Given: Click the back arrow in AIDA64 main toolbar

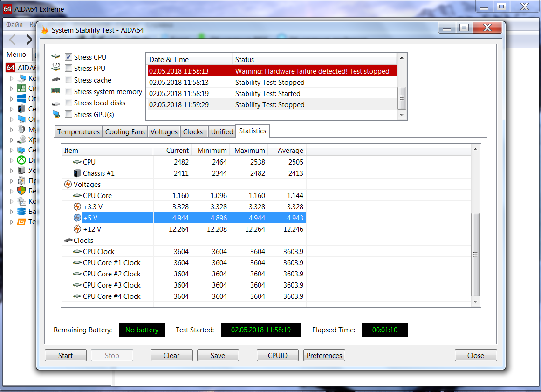Looking at the screenshot, I should coord(13,40).
